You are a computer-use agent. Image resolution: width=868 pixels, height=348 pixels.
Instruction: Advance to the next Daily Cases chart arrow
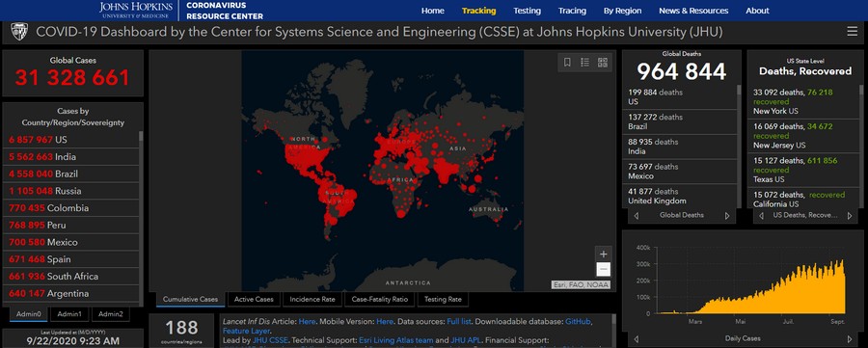click(x=849, y=338)
